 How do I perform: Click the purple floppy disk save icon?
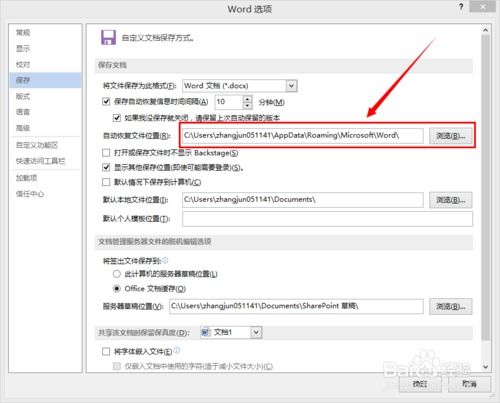pyautogui.click(x=108, y=37)
